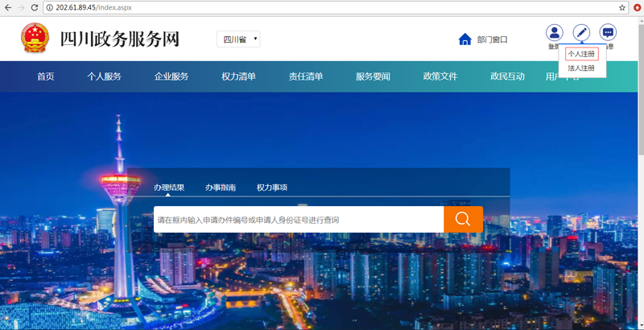Screen dimensions: 644x330
Task: Expand the 四川省 region dropdown
Action: coord(238,39)
